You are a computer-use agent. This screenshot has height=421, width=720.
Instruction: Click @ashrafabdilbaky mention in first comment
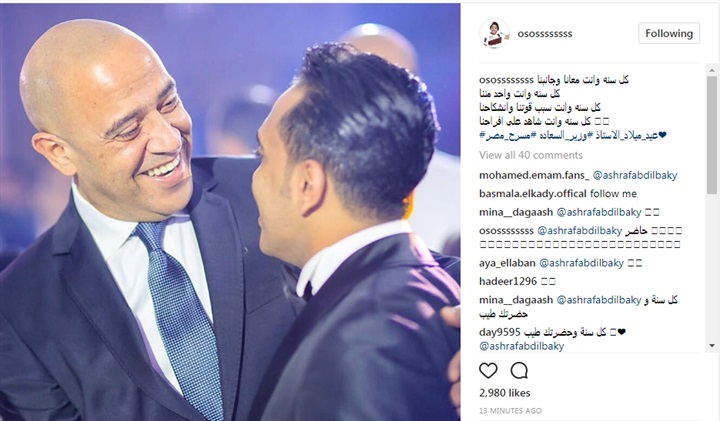[635, 175]
